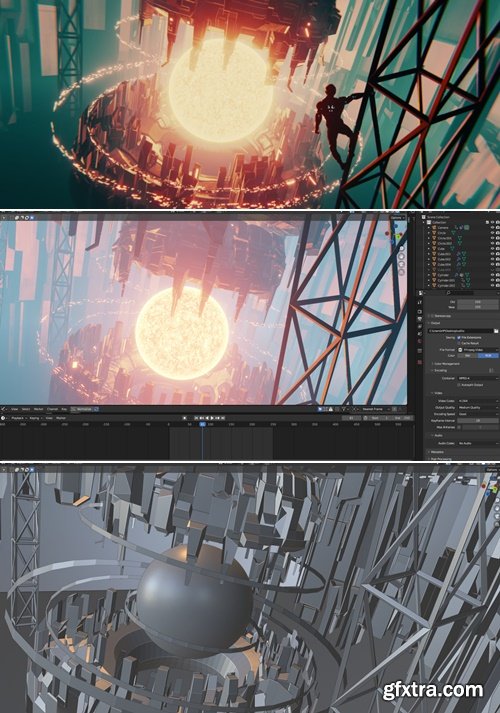Image resolution: width=500 pixels, height=713 pixels.
Task: Open the Tool properties tab icon
Action: pyautogui.click(x=420, y=302)
